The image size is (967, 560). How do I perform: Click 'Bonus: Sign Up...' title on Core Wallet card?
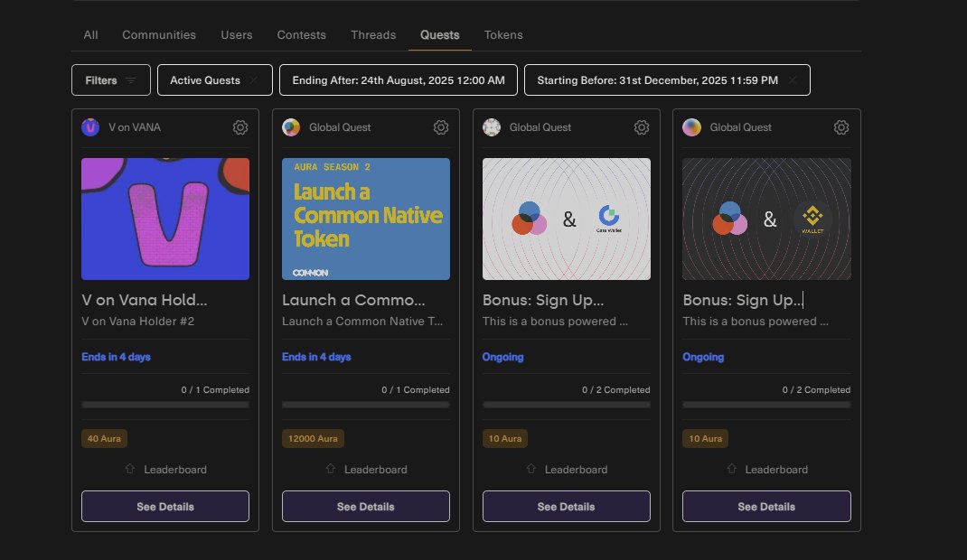[543, 300]
